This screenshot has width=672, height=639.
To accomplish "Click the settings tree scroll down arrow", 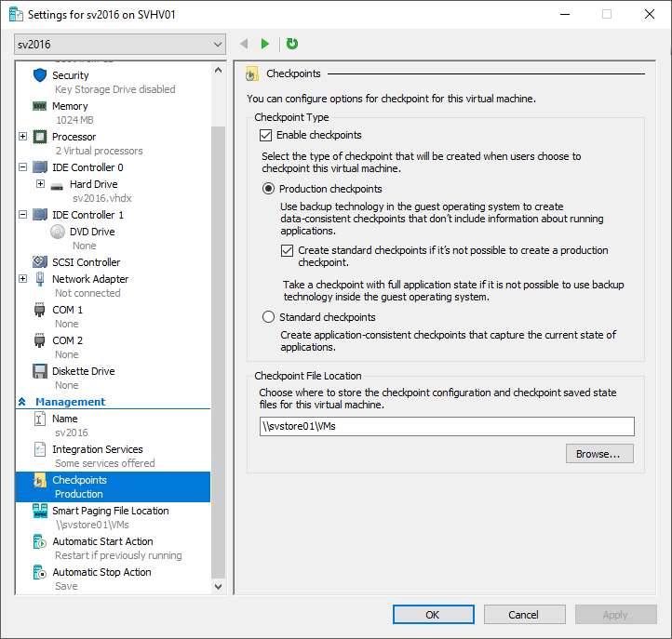I will tap(218, 586).
